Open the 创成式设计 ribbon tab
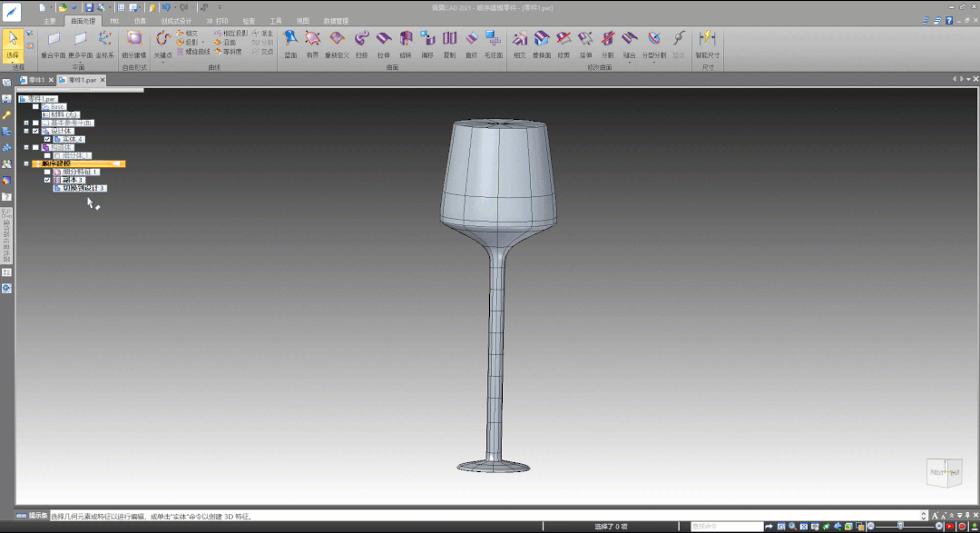The height and width of the screenshot is (533, 980). pyautogui.click(x=176, y=21)
